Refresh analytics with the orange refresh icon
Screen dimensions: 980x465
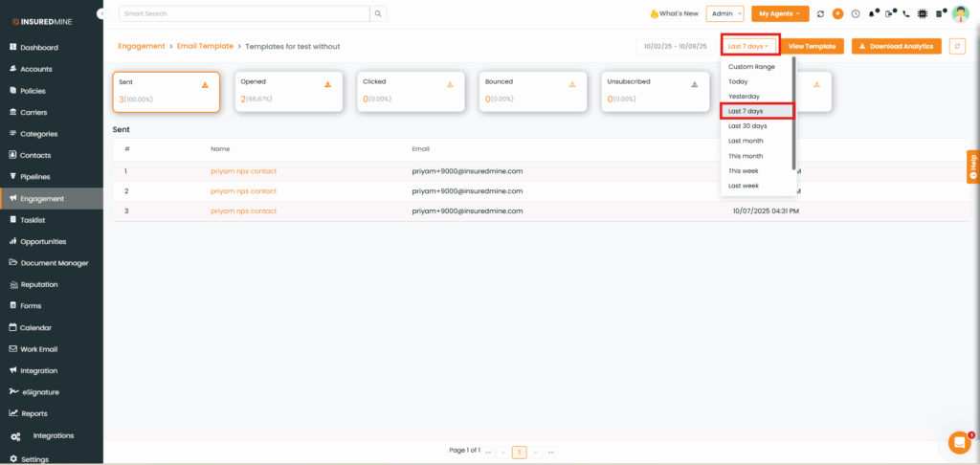click(957, 46)
